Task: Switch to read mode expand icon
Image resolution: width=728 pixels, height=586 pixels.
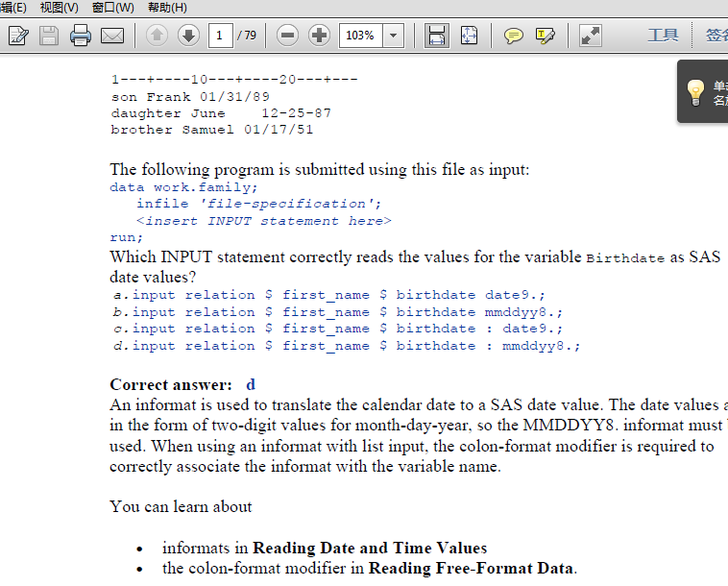Action: [591, 36]
